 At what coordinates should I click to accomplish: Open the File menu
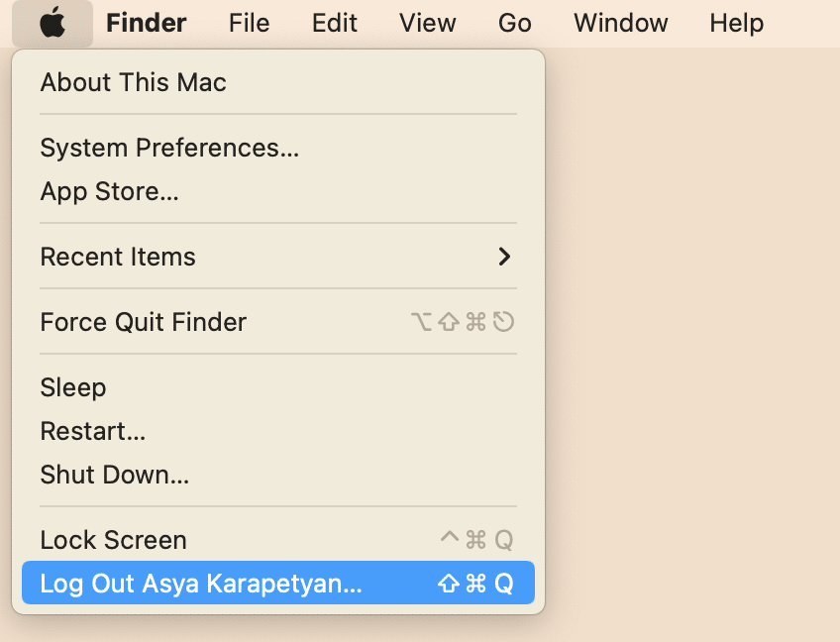click(249, 23)
